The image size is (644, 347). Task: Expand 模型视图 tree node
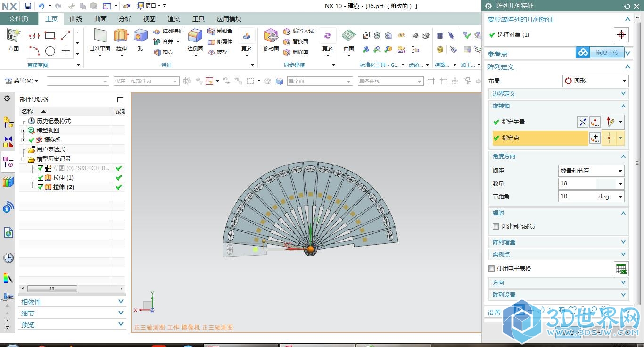pos(23,131)
